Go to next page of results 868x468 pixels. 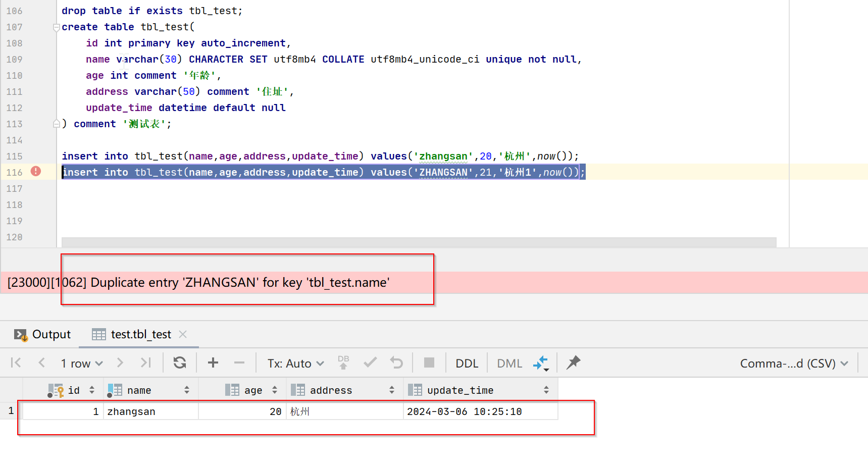click(x=120, y=362)
